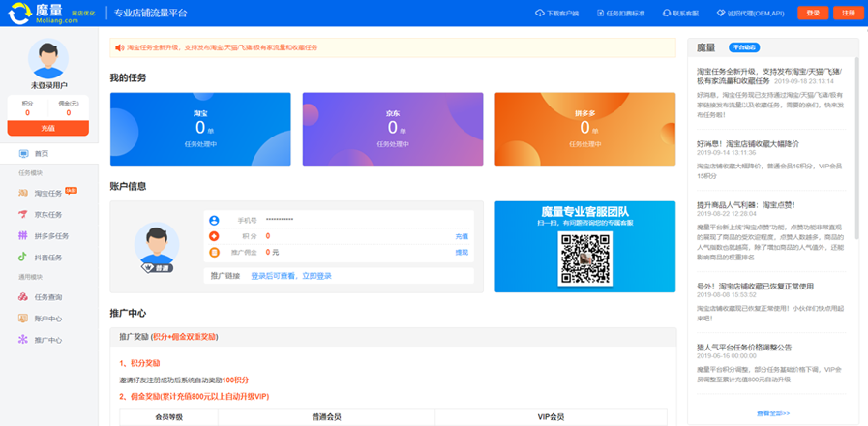The width and height of the screenshot is (868, 426).
Task: Click the blue phone-number user icon
Action: [214, 221]
